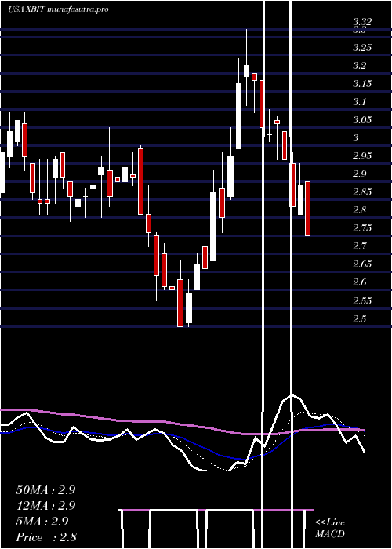
Task: Click the 2.85 price axis label
Action: coord(362,192)
